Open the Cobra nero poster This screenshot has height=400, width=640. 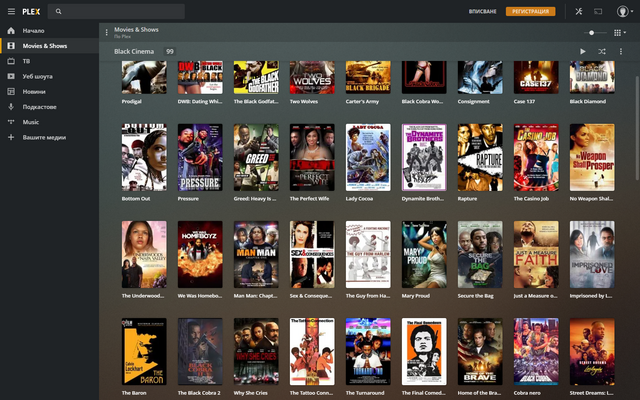click(536, 351)
